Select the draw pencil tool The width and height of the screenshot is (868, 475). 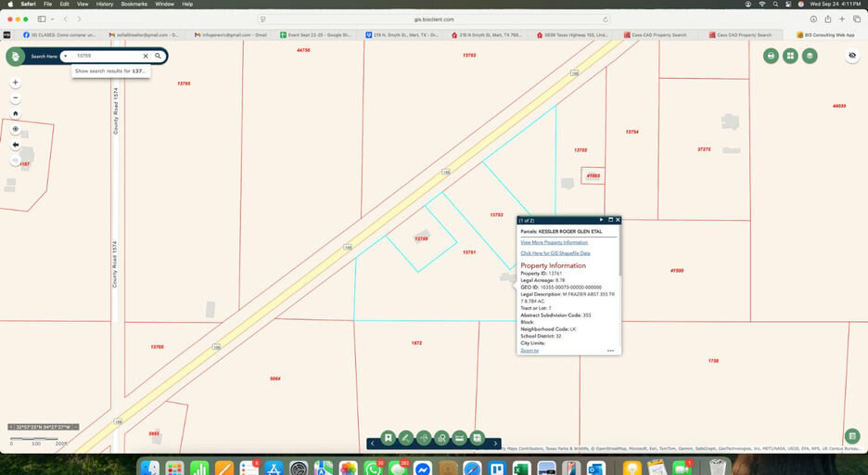pyautogui.click(x=406, y=438)
